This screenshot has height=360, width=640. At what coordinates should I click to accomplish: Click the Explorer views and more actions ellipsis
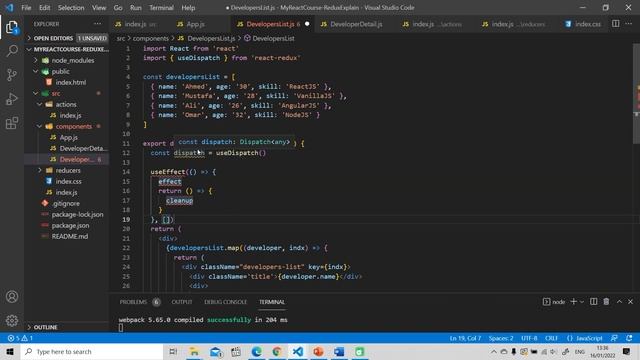98,24
